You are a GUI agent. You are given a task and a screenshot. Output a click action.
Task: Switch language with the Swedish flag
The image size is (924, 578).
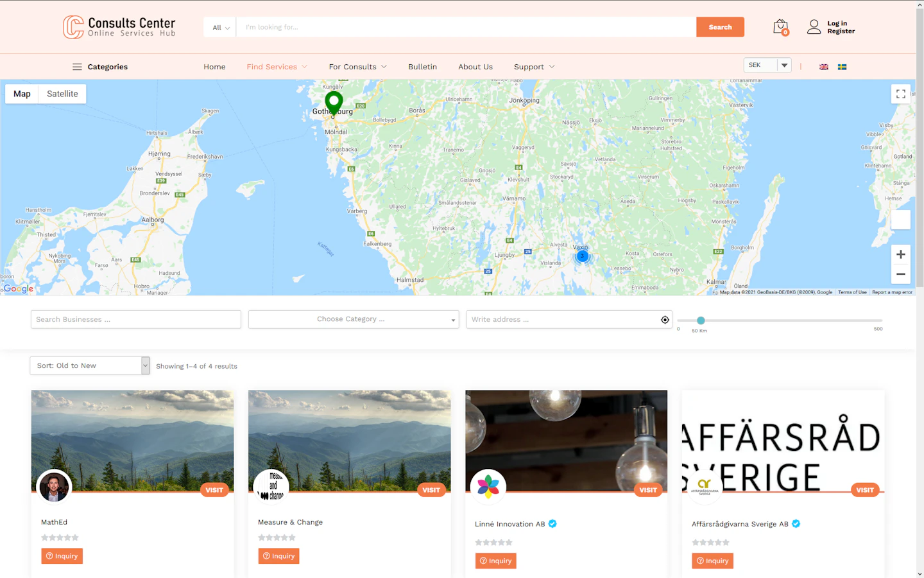pyautogui.click(x=843, y=67)
